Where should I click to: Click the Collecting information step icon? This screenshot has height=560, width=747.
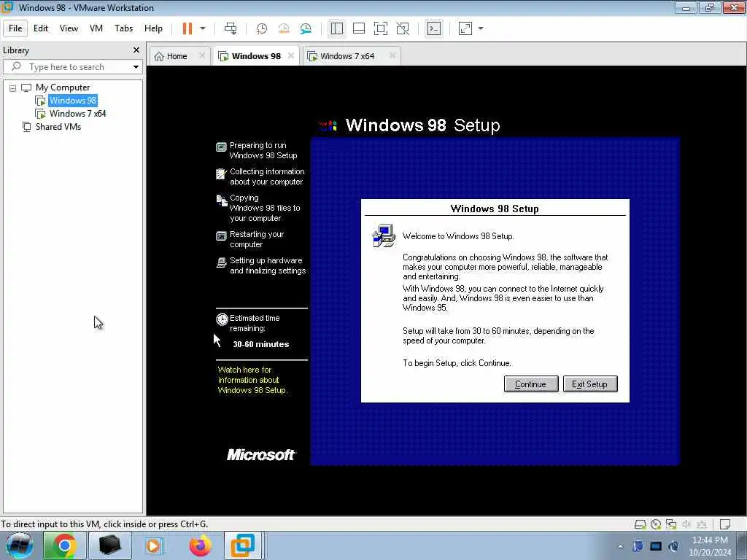coord(221,174)
